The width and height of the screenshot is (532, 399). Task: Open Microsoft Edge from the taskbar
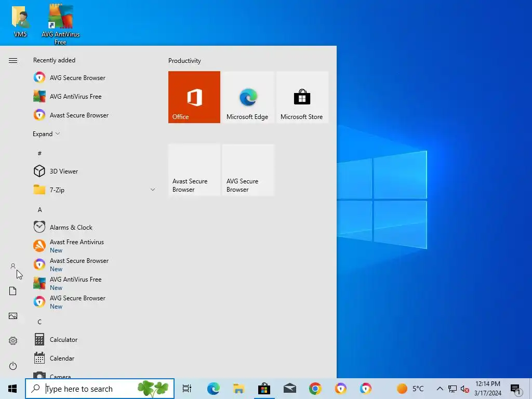(213, 389)
